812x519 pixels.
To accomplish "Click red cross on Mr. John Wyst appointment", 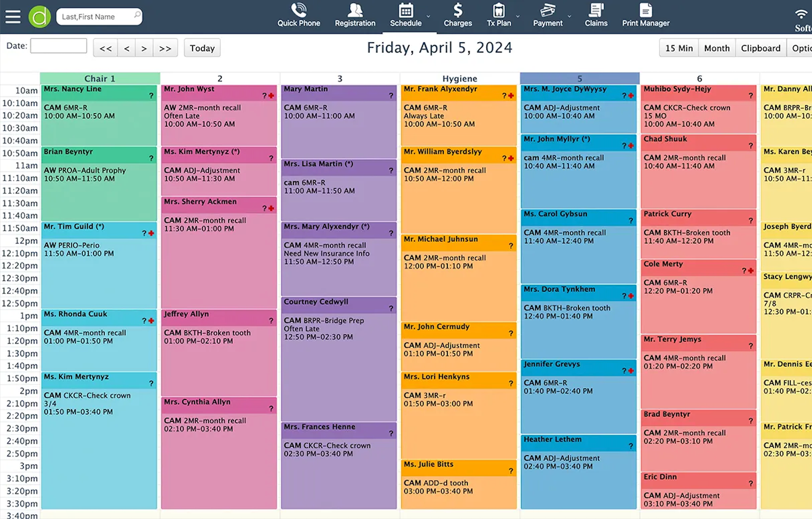I will pos(272,96).
